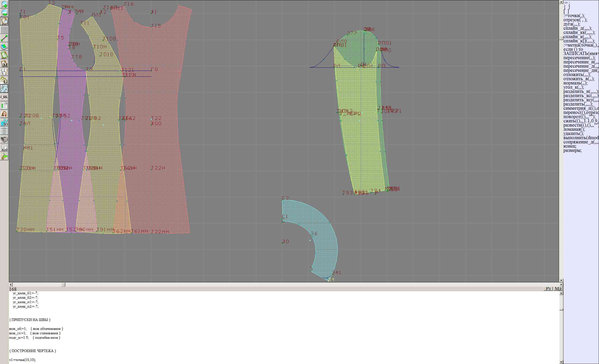
Task: Open the G grading tool icon
Action: 4,80
